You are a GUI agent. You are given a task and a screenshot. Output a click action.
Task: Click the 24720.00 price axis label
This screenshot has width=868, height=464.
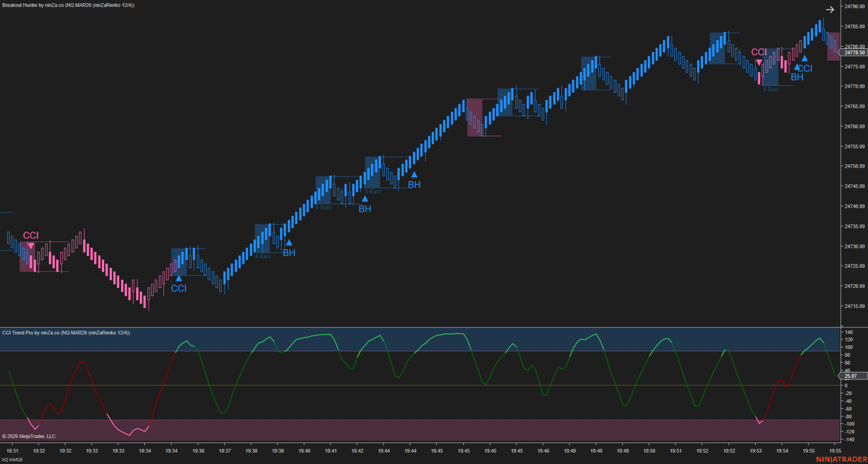[x=854, y=286]
